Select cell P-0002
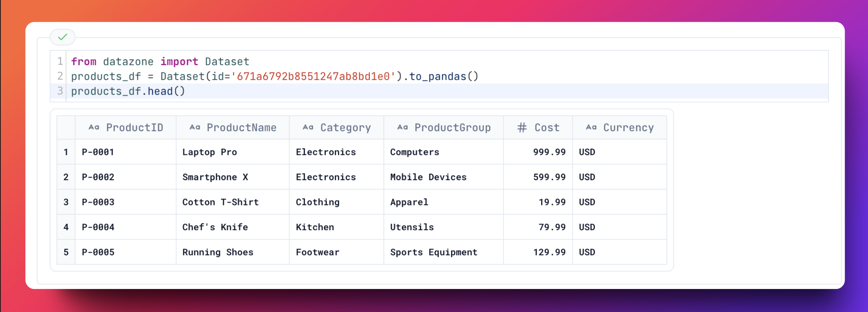 click(x=126, y=177)
